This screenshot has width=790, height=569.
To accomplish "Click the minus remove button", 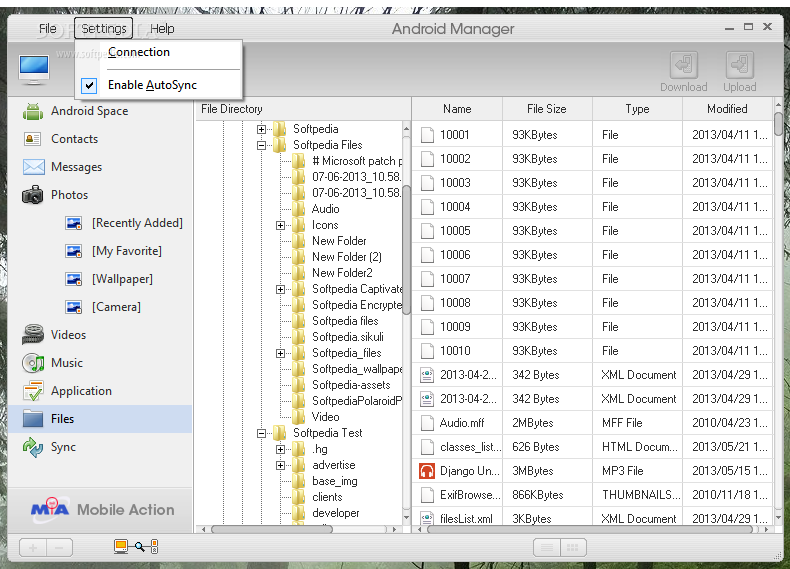I will pyautogui.click(x=59, y=548).
